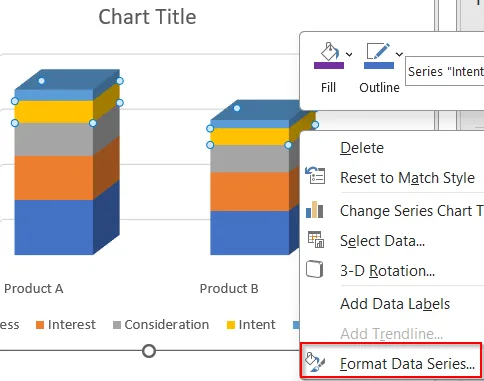
Task: Click the Outline label in the mini toolbar
Action: coord(379,88)
